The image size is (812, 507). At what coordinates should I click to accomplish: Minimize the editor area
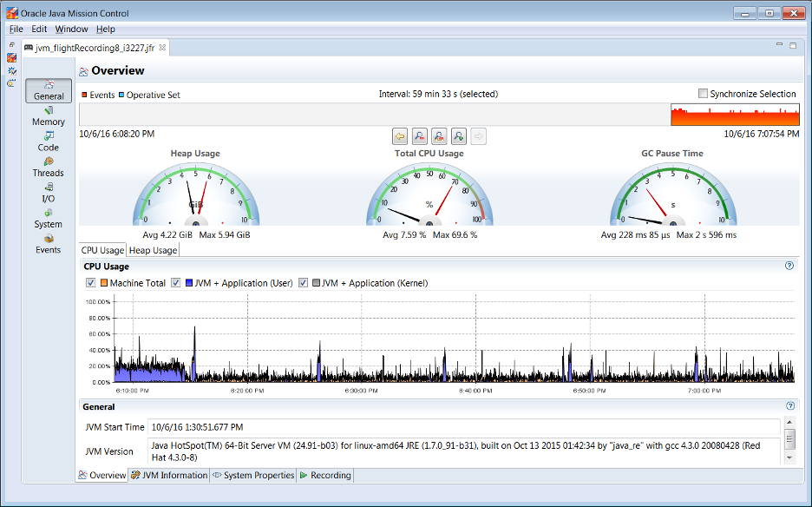(x=779, y=45)
